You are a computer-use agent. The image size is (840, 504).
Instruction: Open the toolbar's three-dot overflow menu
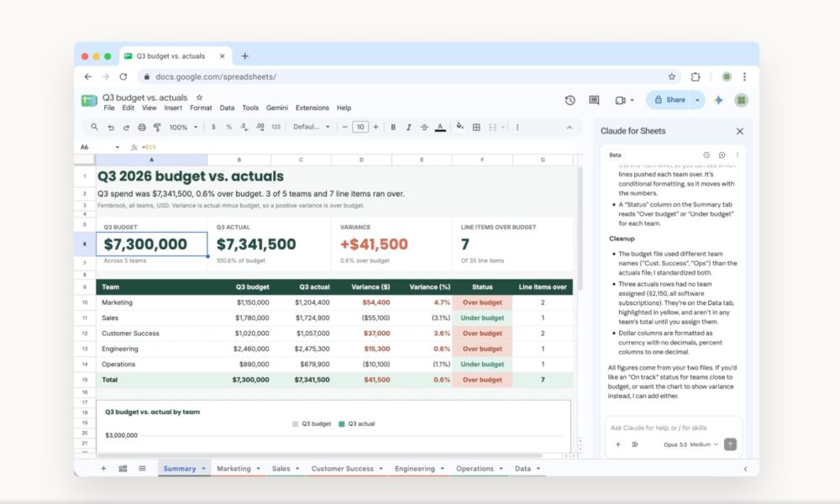click(517, 128)
